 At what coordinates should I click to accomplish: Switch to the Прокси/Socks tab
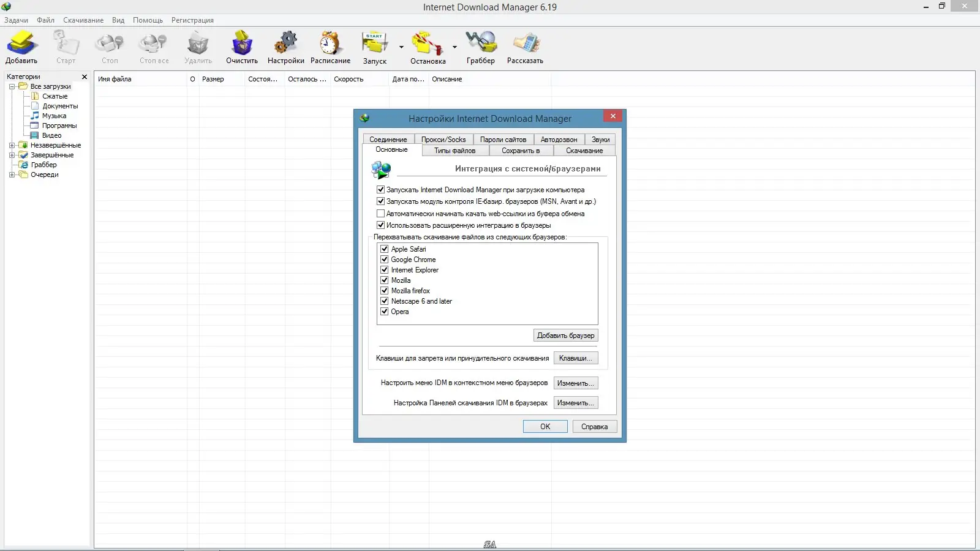(444, 139)
